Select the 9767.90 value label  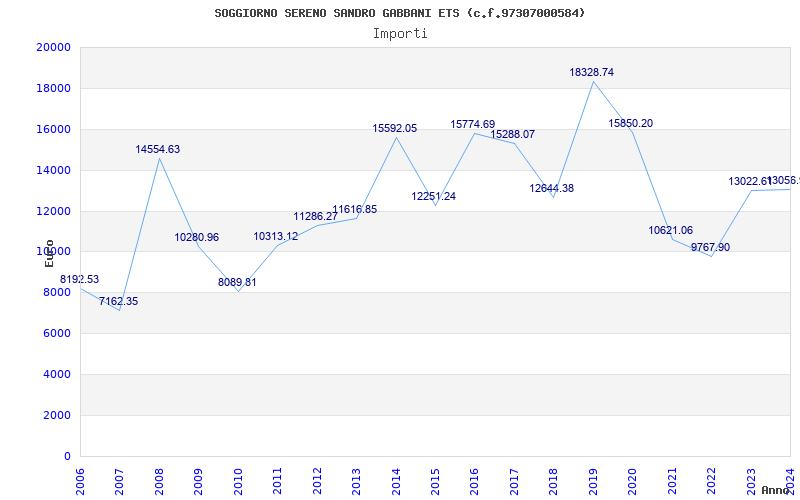710,248
